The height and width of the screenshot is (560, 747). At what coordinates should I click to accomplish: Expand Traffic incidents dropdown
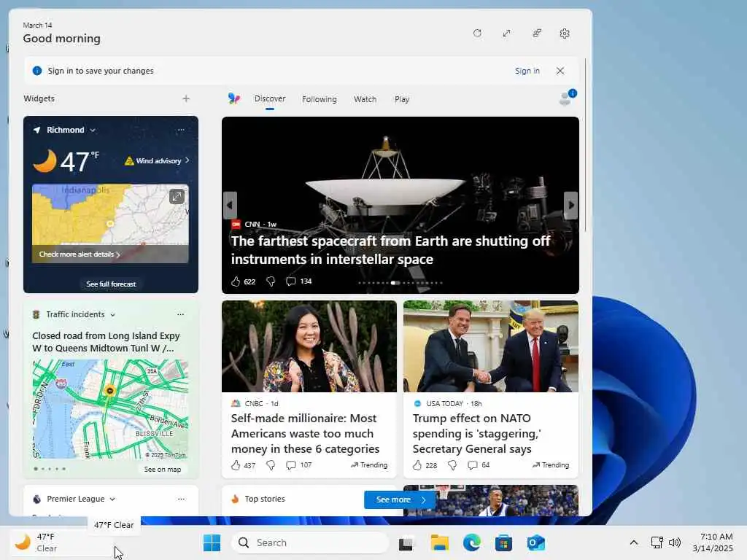point(112,315)
